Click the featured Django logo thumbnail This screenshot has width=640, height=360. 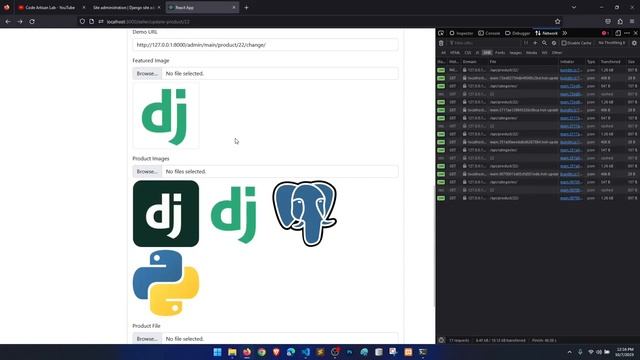[166, 116]
